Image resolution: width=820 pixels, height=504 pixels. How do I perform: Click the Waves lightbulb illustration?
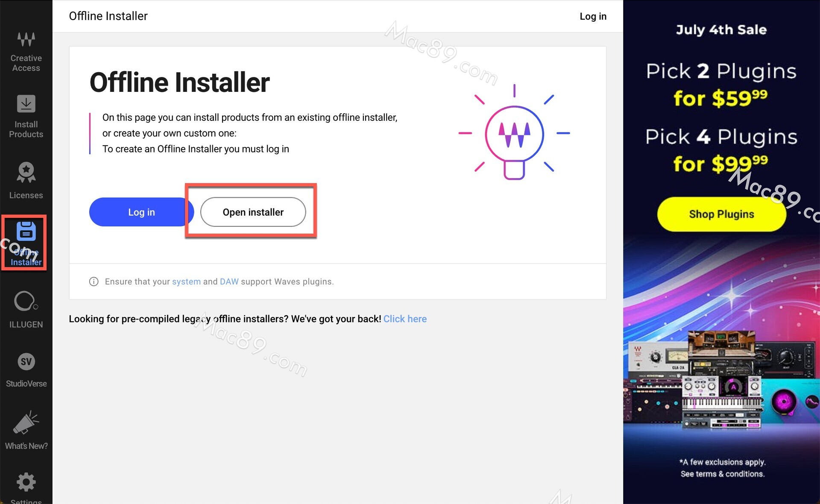point(514,133)
